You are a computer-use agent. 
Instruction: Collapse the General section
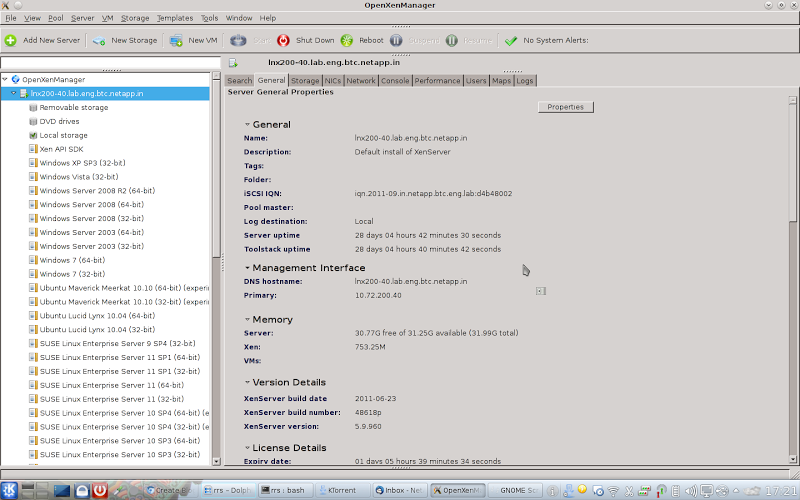click(x=247, y=124)
